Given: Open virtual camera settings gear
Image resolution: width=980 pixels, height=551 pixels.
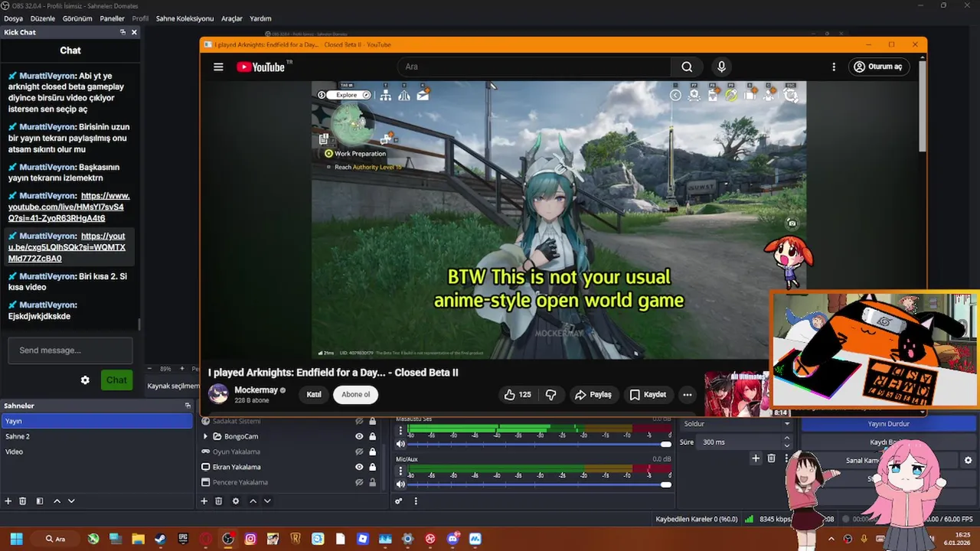Looking at the screenshot, I should pyautogui.click(x=968, y=461).
